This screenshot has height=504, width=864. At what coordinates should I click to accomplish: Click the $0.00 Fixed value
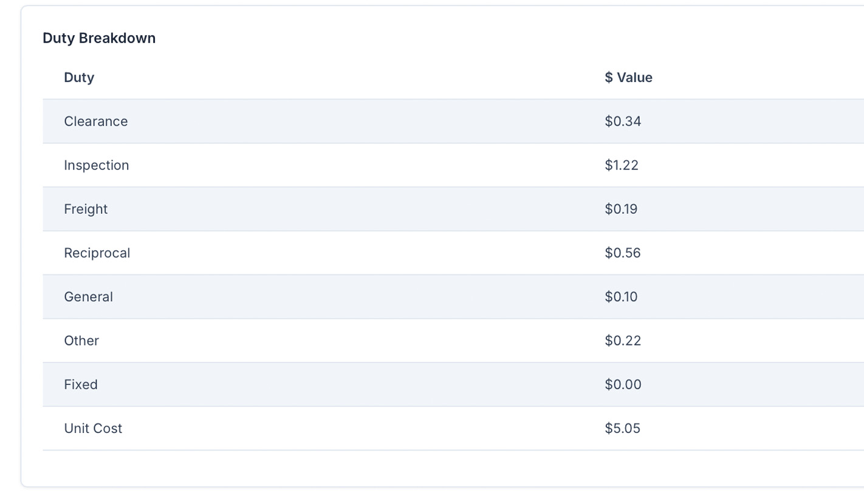click(623, 384)
